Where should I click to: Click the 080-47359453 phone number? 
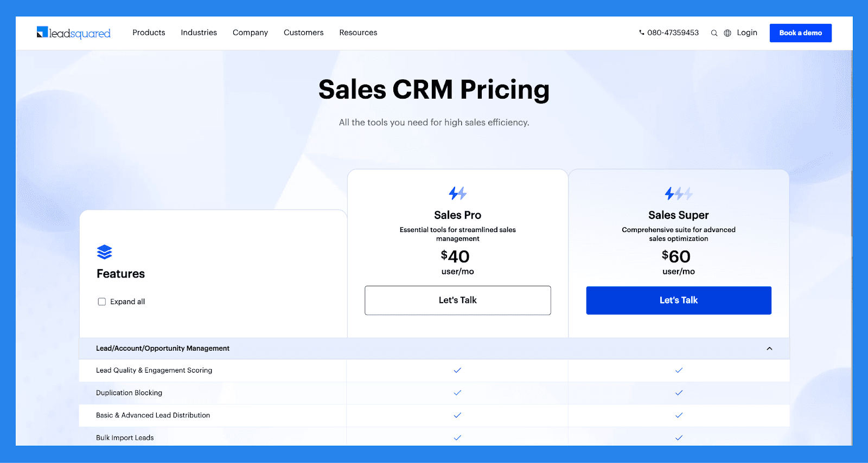(673, 33)
